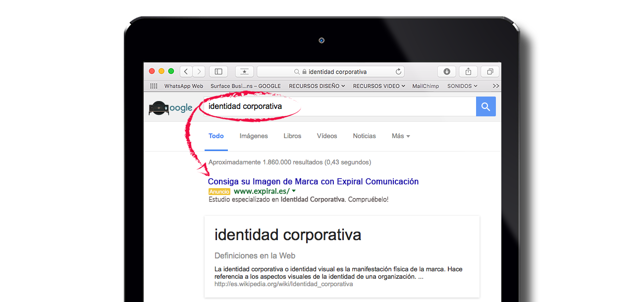This screenshot has height=302, width=644.
Task: Click the www.expiral.es/ URL
Action: 262,191
